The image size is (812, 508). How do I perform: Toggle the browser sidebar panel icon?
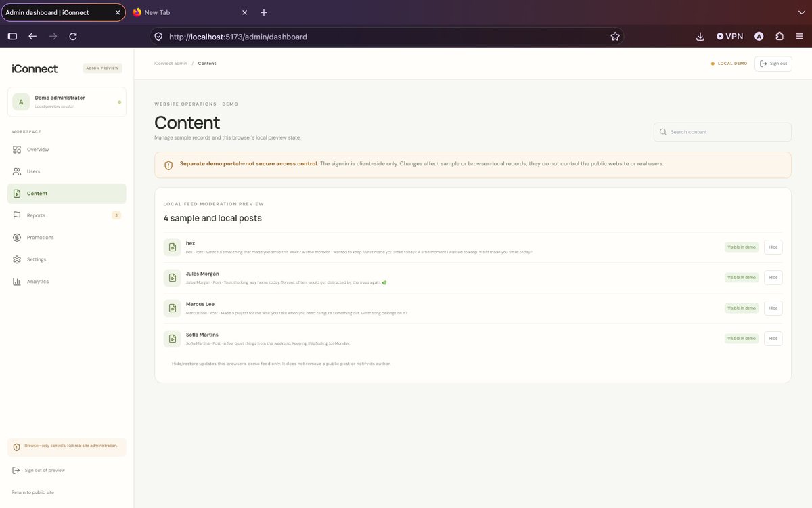click(12, 37)
